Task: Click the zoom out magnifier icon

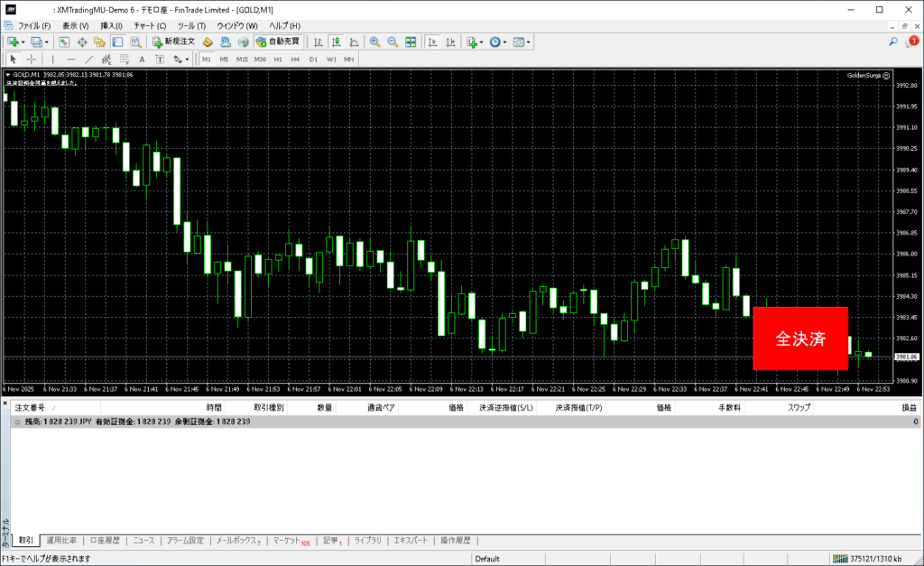Action: pos(393,42)
